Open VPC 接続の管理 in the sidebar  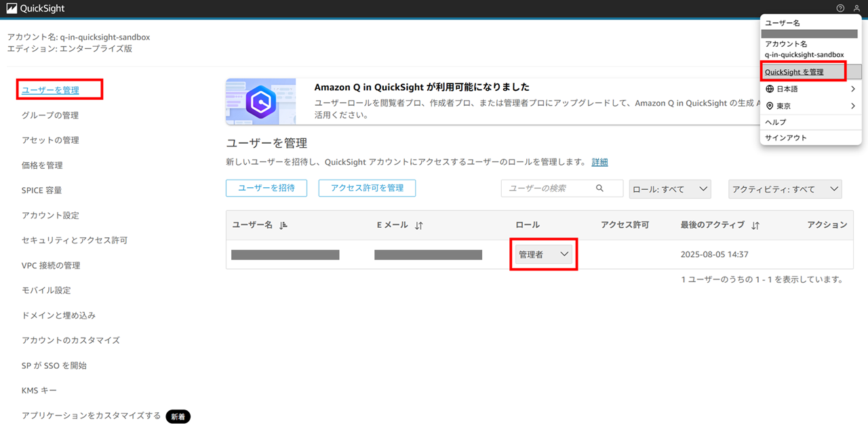coord(51,265)
